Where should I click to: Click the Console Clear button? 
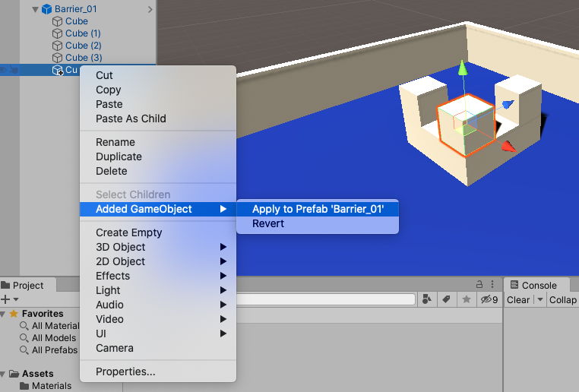(x=518, y=300)
